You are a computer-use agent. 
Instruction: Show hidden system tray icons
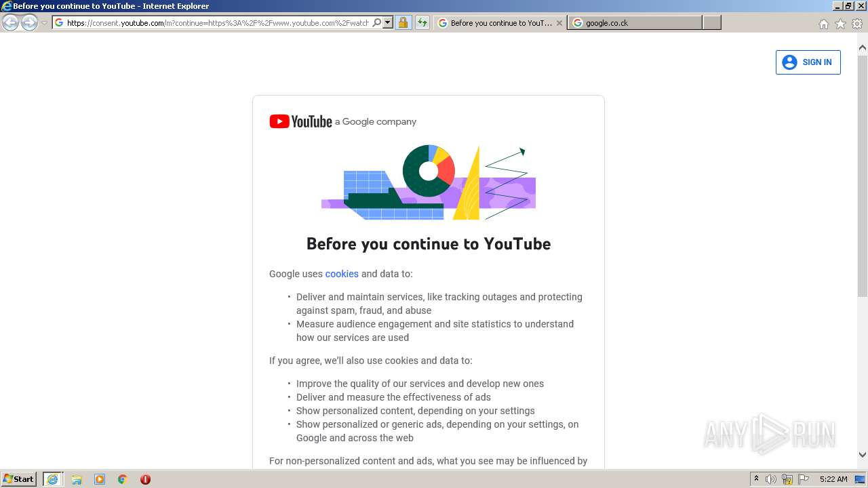(756, 479)
